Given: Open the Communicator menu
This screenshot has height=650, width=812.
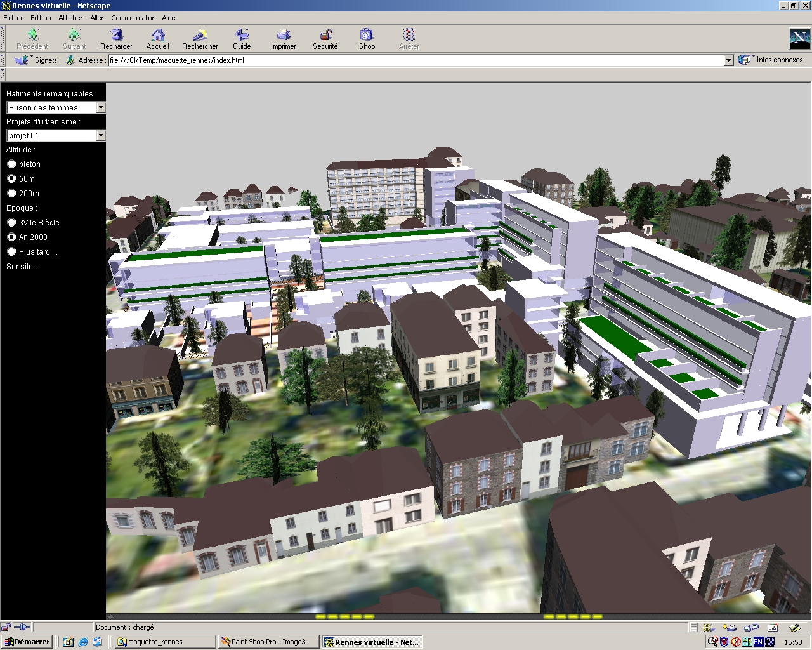Looking at the screenshot, I should pyautogui.click(x=133, y=18).
